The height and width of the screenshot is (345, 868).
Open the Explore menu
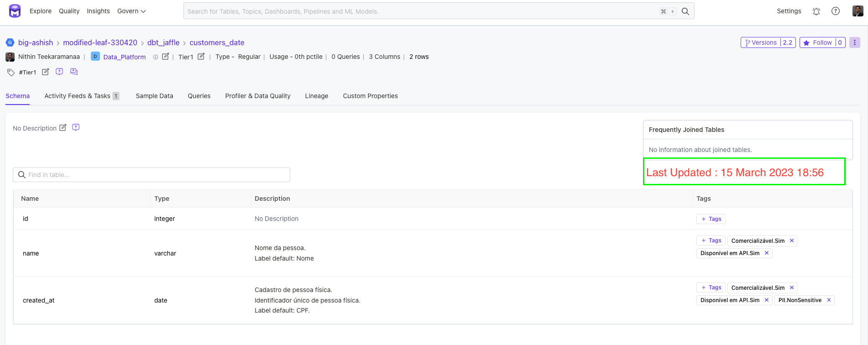pyautogui.click(x=41, y=11)
